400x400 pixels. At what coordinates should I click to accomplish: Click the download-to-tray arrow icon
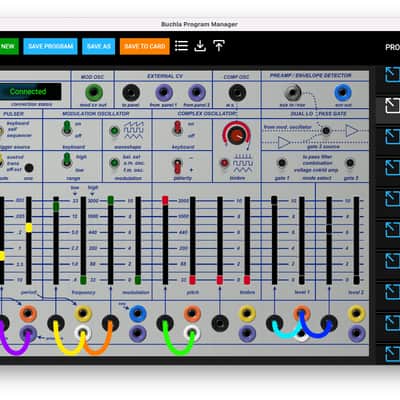point(200,46)
